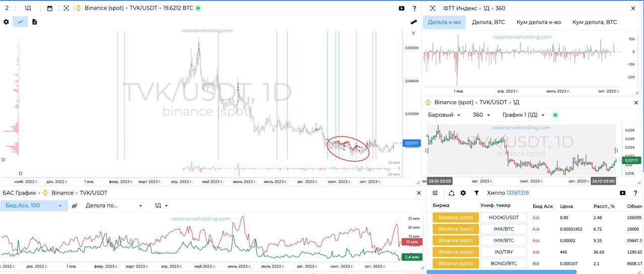
Task: Toggle the line chart mode icon
Action: pyautogui.click(x=21, y=22)
